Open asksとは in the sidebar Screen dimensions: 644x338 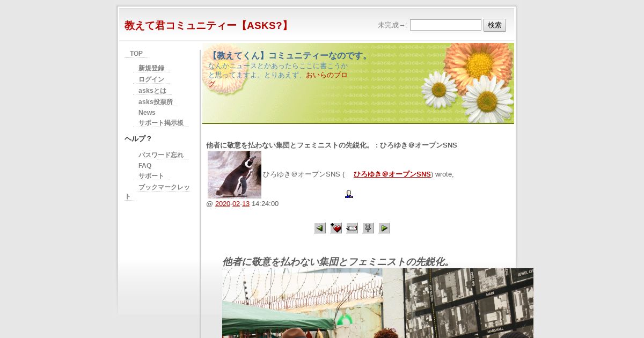(x=152, y=91)
